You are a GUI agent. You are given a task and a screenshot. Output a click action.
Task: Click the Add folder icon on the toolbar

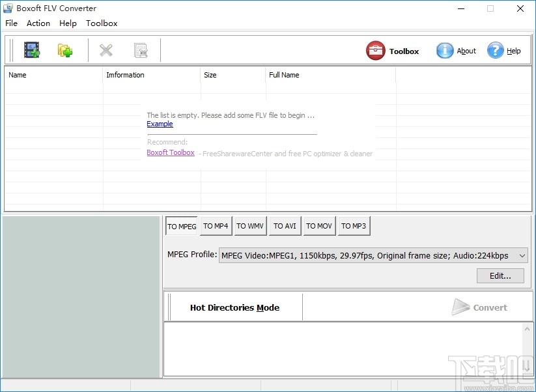(64, 49)
